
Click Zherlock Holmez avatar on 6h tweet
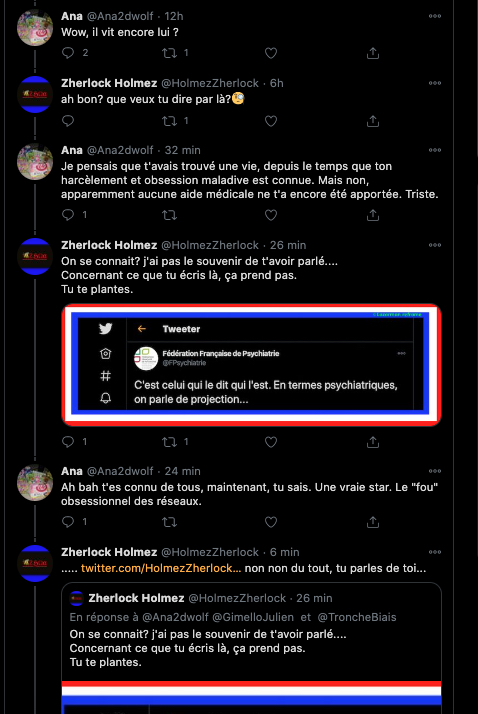35,94
